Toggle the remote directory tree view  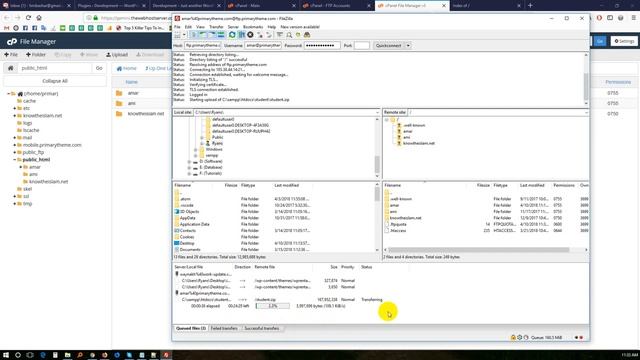point(212,35)
